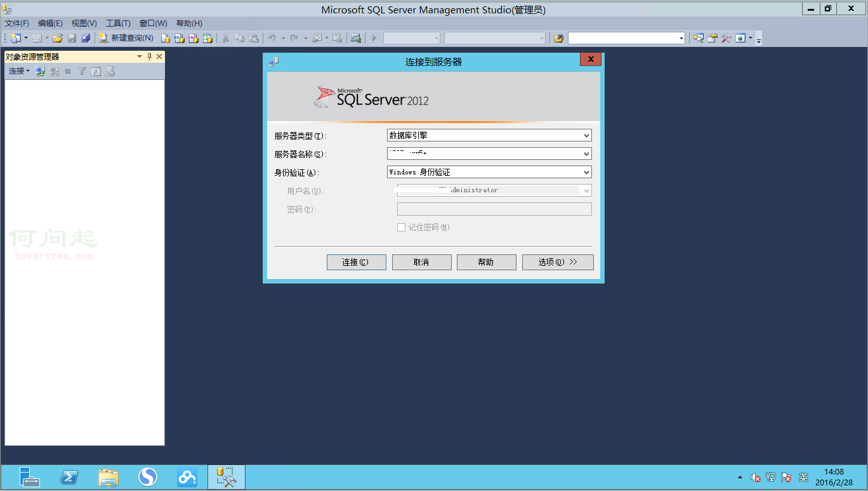This screenshot has width=868, height=491.
Task: Click the 新建查询(N) toolbar button
Action: click(126, 38)
